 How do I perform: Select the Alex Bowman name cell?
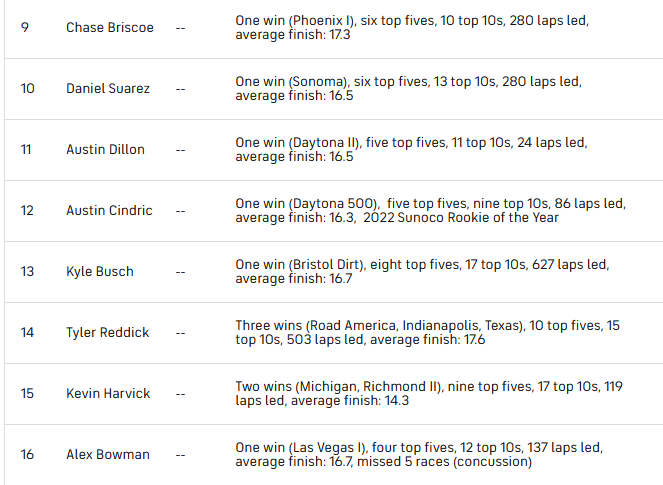pos(108,454)
